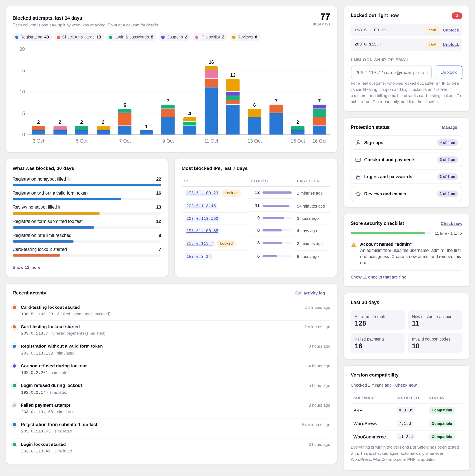Click the outlined Unblock button
The image size is (475, 476).
(x=448, y=72)
